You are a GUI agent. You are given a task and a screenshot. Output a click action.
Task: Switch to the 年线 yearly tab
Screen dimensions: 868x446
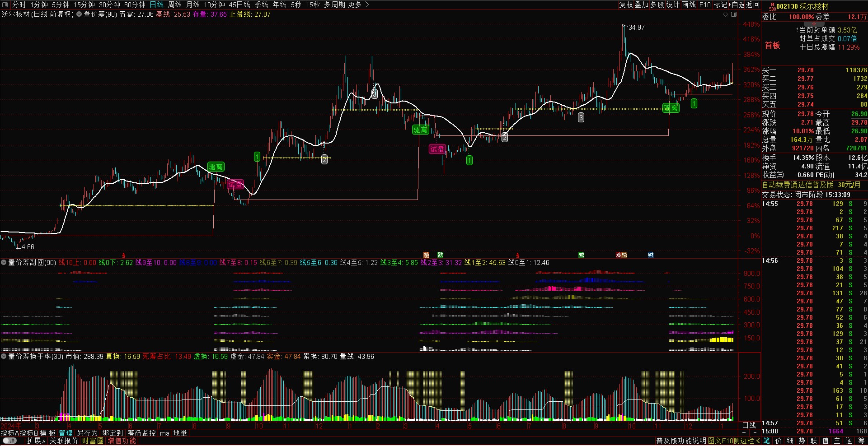click(x=280, y=5)
